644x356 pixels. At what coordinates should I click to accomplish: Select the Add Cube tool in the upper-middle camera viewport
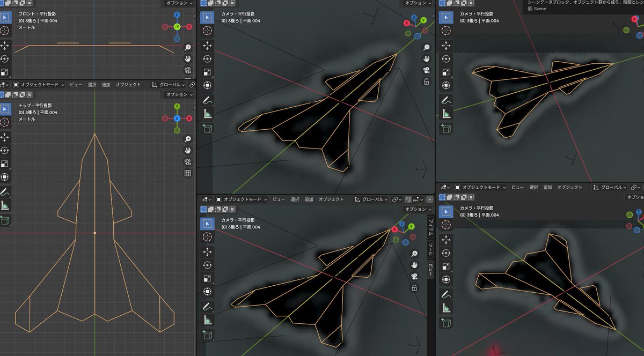pyautogui.click(x=207, y=128)
